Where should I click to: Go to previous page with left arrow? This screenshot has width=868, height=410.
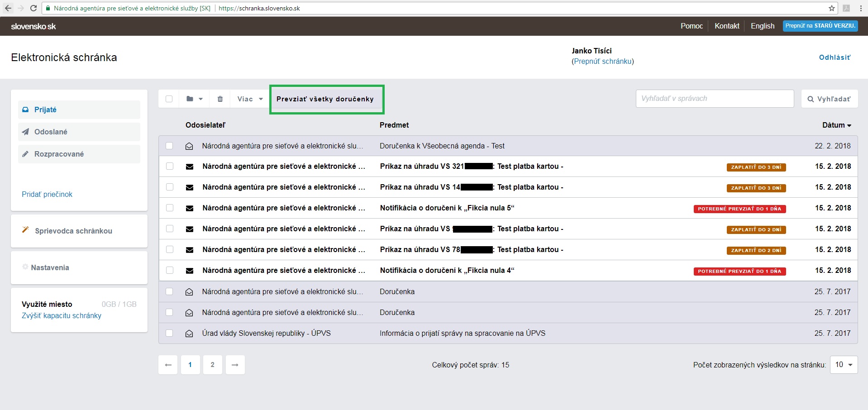click(168, 365)
